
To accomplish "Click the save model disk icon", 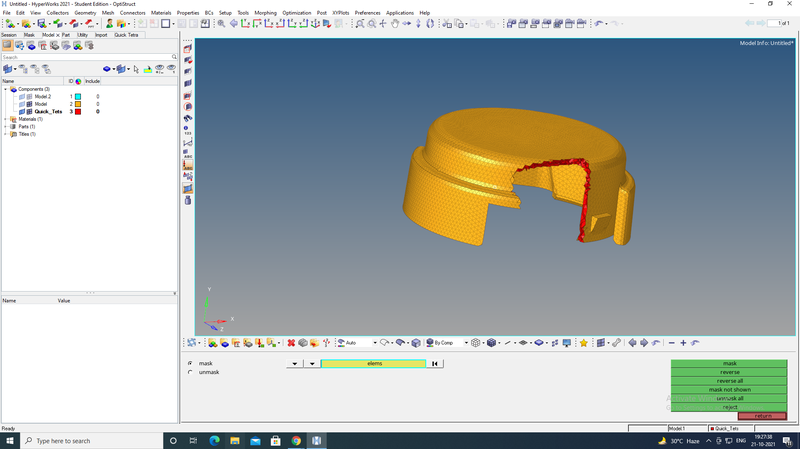I will (41, 23).
